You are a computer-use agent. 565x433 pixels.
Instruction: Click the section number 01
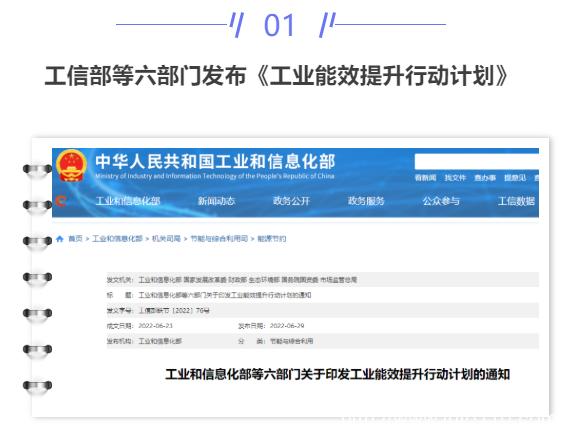click(279, 25)
